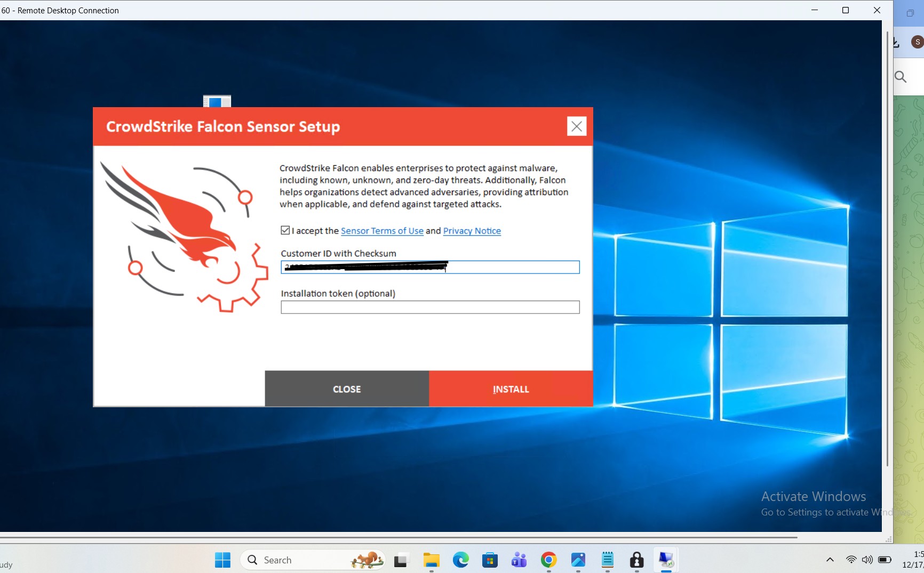Maximize the Remote Desktop Connection window
The height and width of the screenshot is (573, 924).
(846, 10)
